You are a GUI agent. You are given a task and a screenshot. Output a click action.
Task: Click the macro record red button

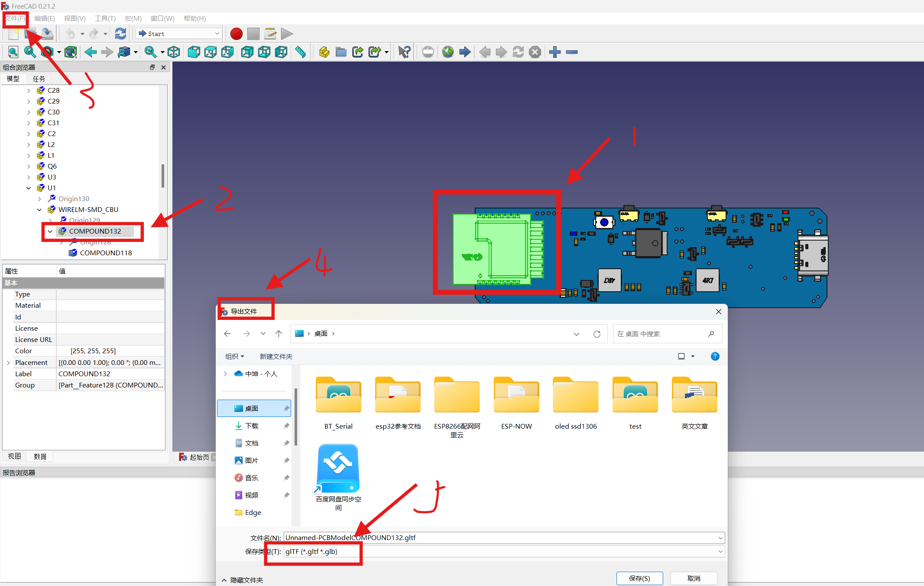pyautogui.click(x=236, y=34)
